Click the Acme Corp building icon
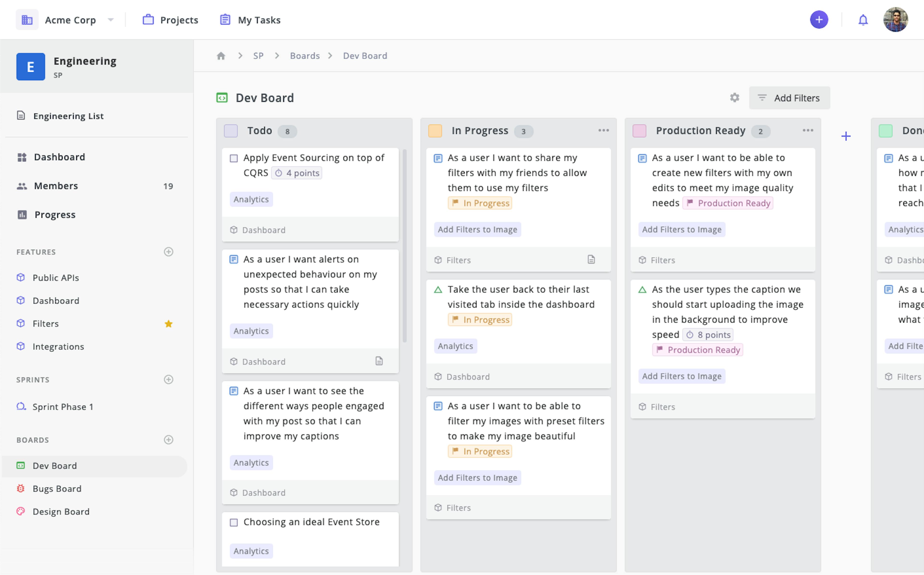Screen dimensions: 924x575 click(x=27, y=20)
